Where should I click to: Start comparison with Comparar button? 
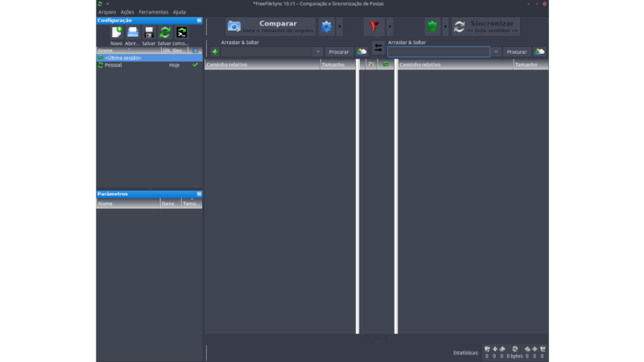click(x=270, y=27)
